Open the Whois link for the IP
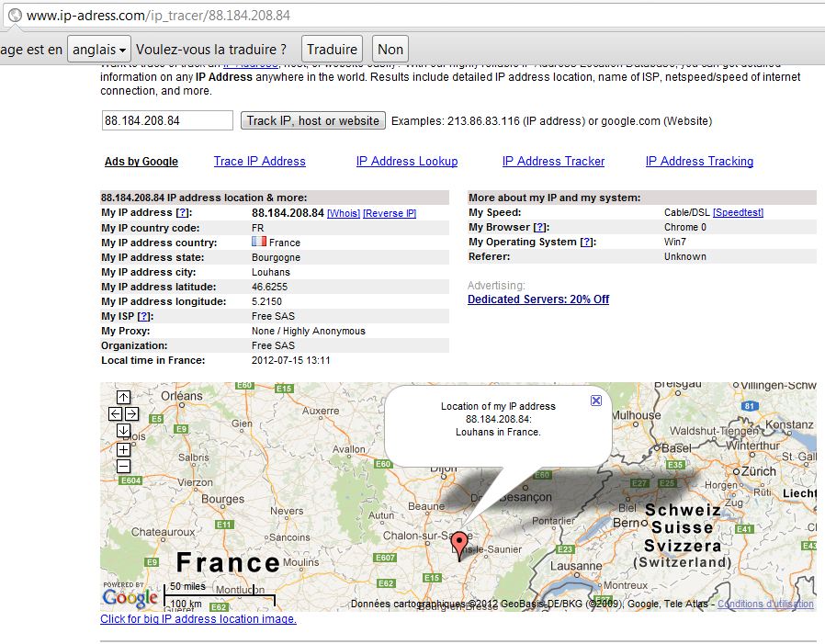The width and height of the screenshot is (825, 644). pos(344,214)
